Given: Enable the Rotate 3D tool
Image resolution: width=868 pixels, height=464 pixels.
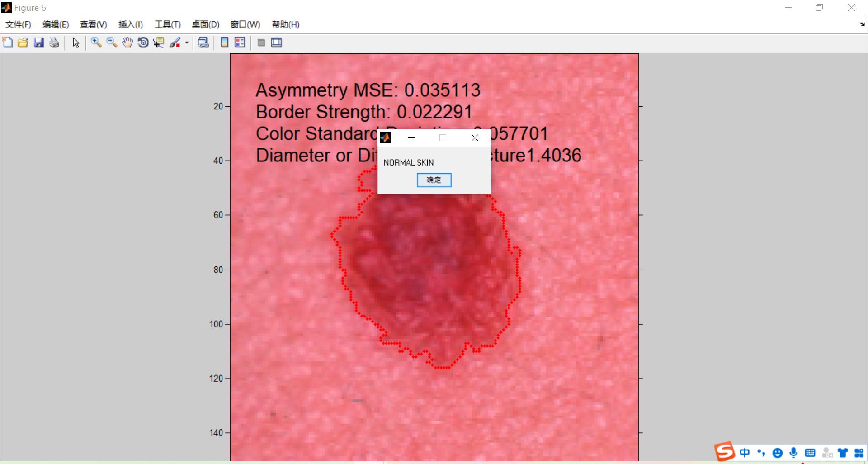Looking at the screenshot, I should [143, 43].
